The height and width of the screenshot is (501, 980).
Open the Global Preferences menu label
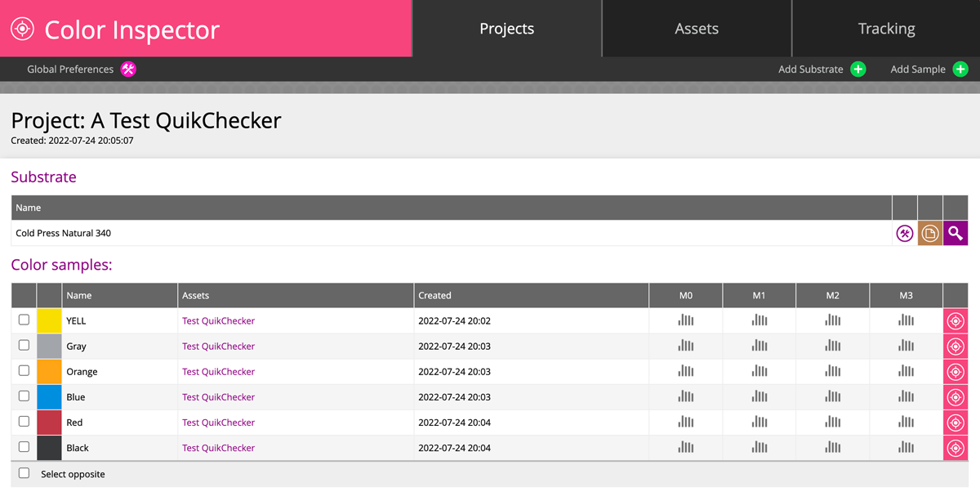pos(70,69)
